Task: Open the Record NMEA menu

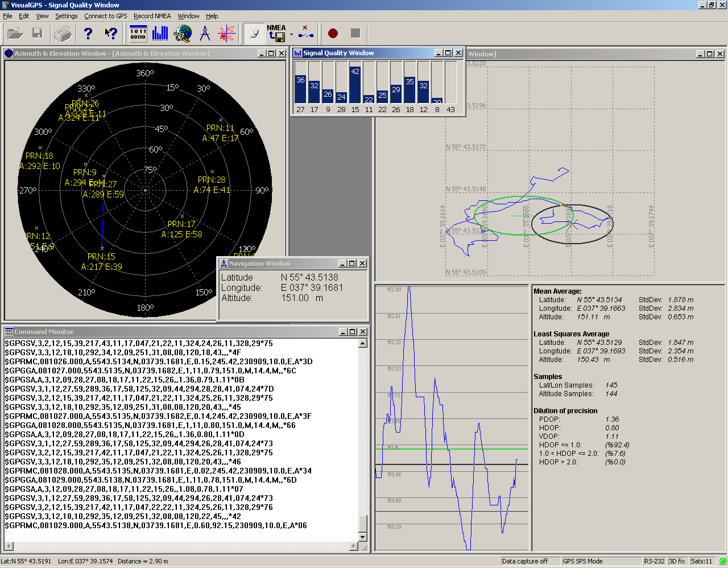Action: coord(152,16)
